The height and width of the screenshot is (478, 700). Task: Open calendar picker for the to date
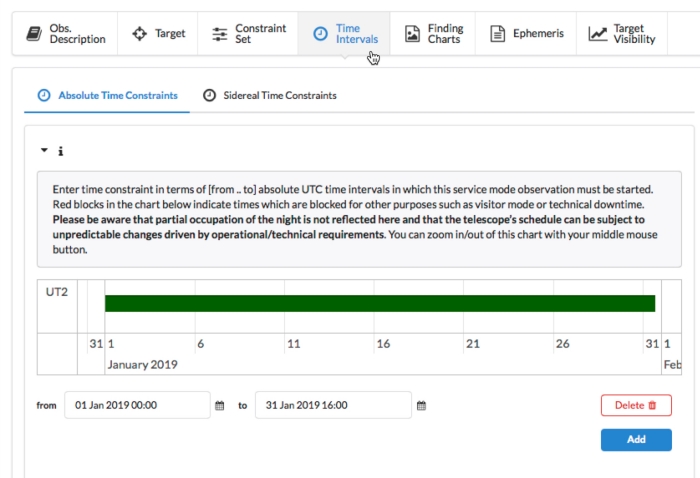pos(421,405)
